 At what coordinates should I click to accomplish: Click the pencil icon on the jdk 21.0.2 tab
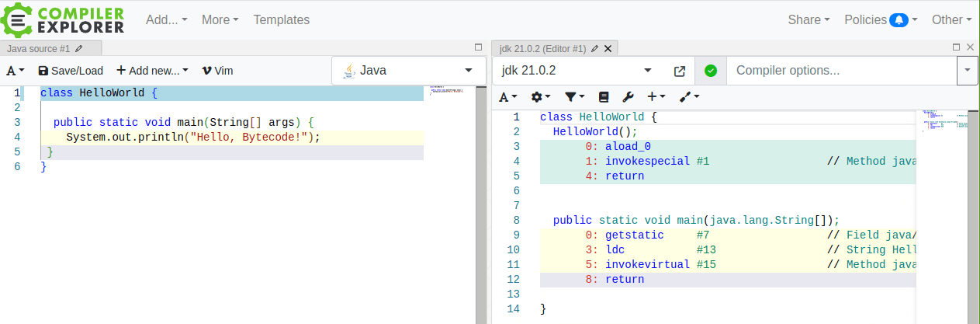[x=595, y=48]
